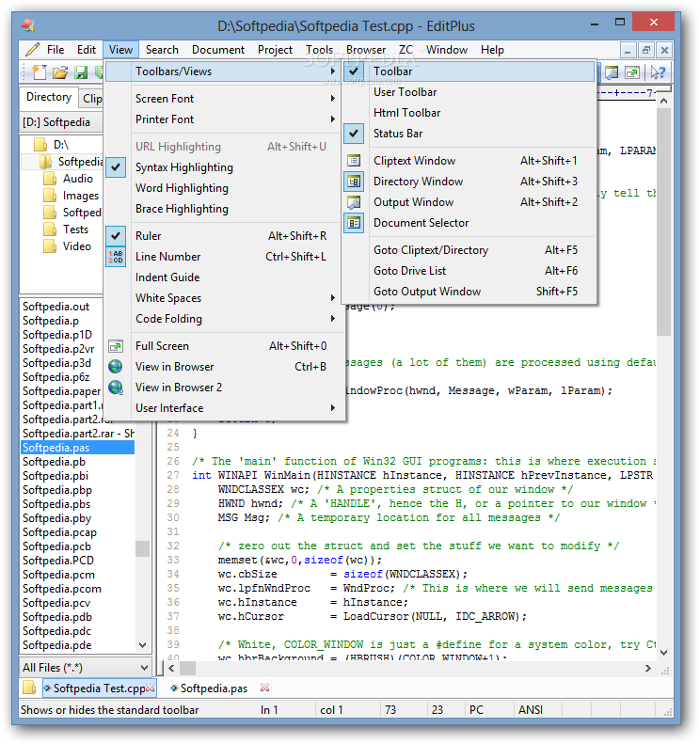The height and width of the screenshot is (744, 700).
Task: Enable Brace Highlighting
Action: click(224, 209)
